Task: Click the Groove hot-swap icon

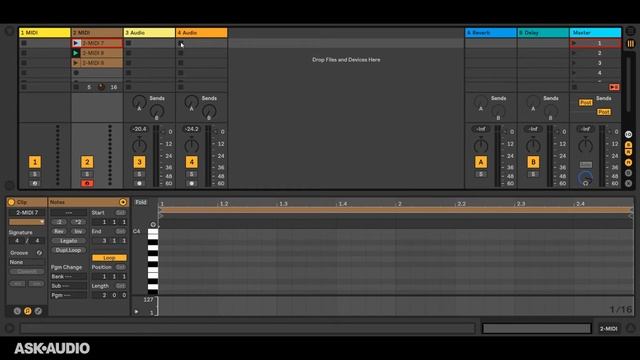Action: tap(39, 253)
